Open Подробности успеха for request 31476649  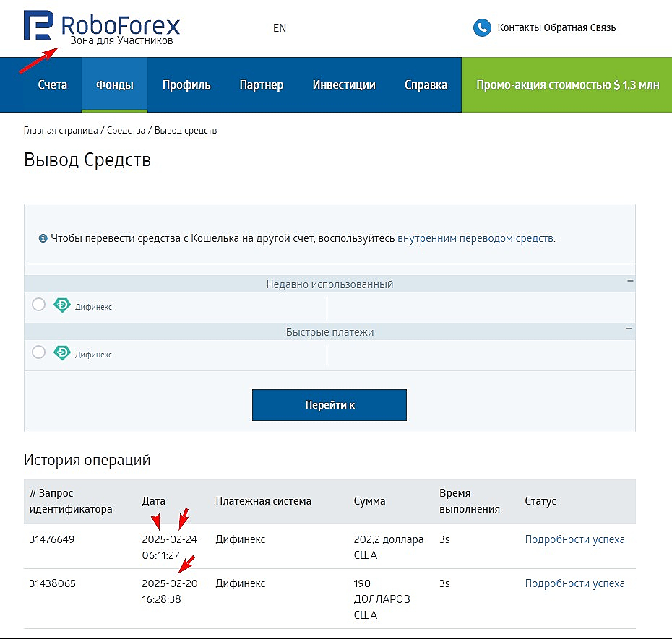pyautogui.click(x=574, y=539)
